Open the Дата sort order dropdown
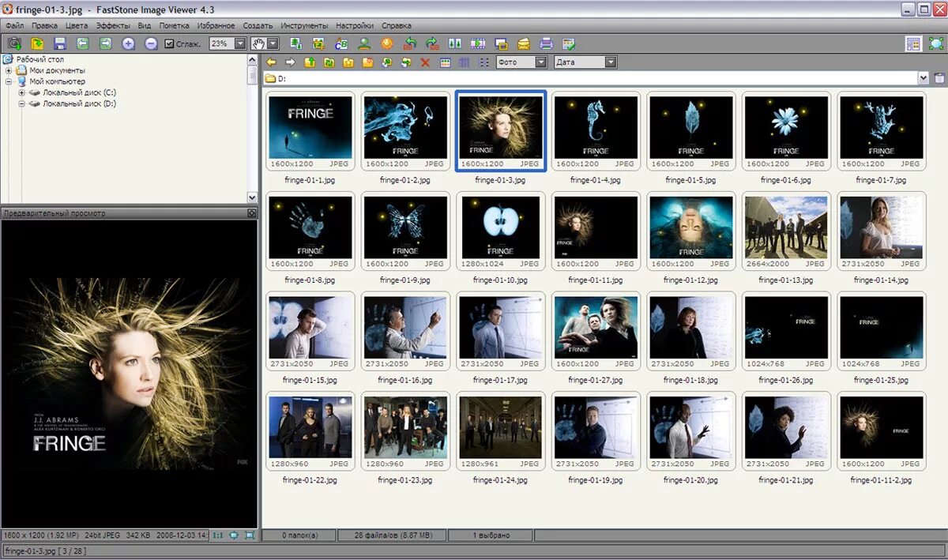Image resolution: width=948 pixels, height=560 pixels. [611, 62]
